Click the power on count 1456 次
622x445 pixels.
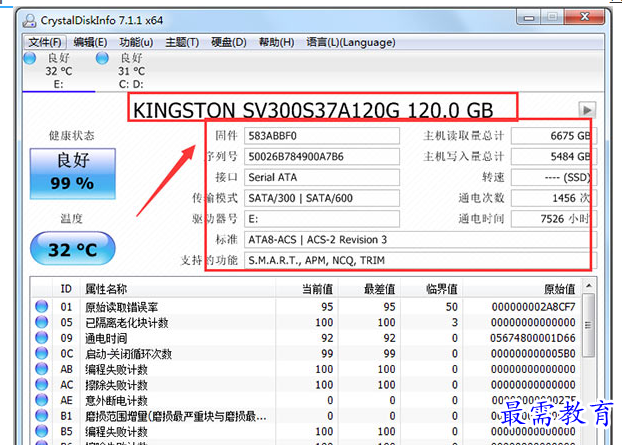click(554, 198)
